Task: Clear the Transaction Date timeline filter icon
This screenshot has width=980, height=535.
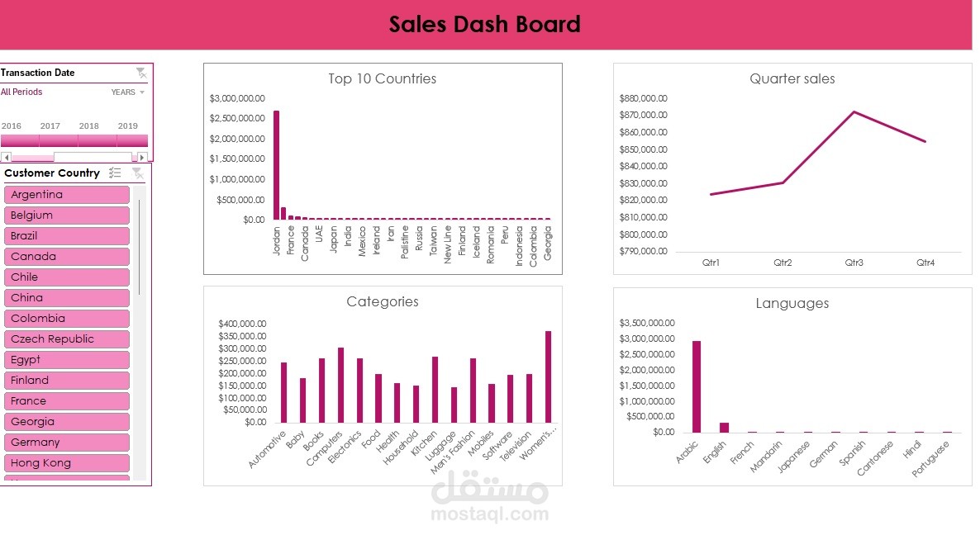Action: [141, 73]
